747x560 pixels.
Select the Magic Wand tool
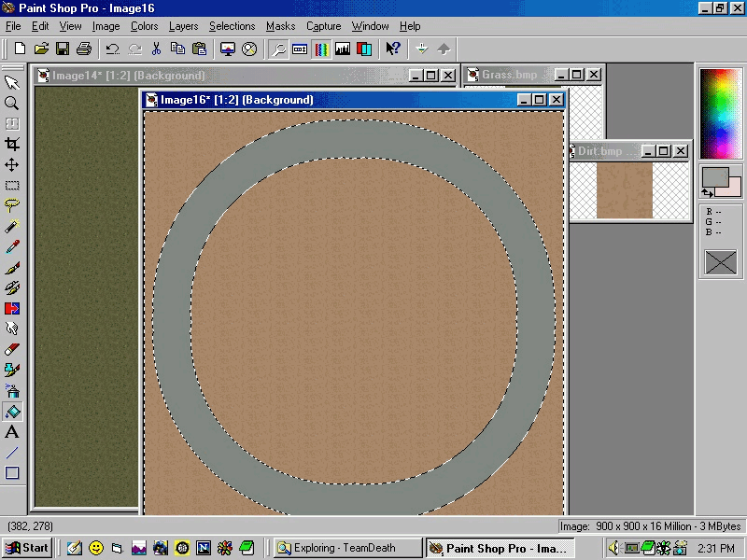[12, 226]
